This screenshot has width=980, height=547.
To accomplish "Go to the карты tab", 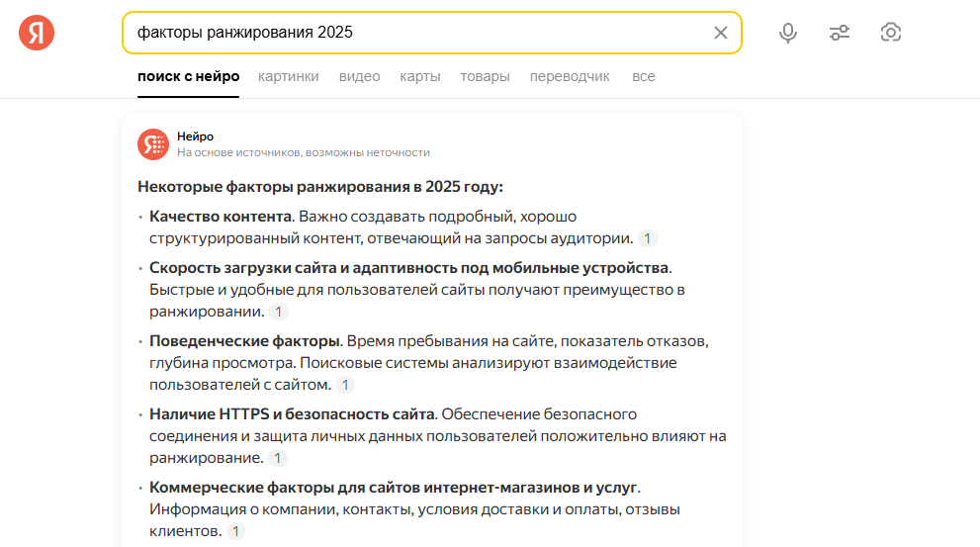I will [420, 76].
